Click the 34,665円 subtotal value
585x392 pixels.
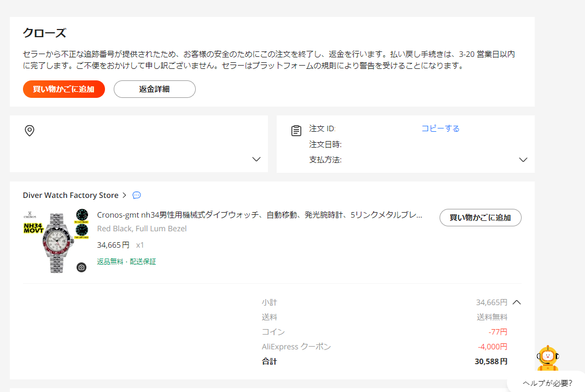coord(492,302)
